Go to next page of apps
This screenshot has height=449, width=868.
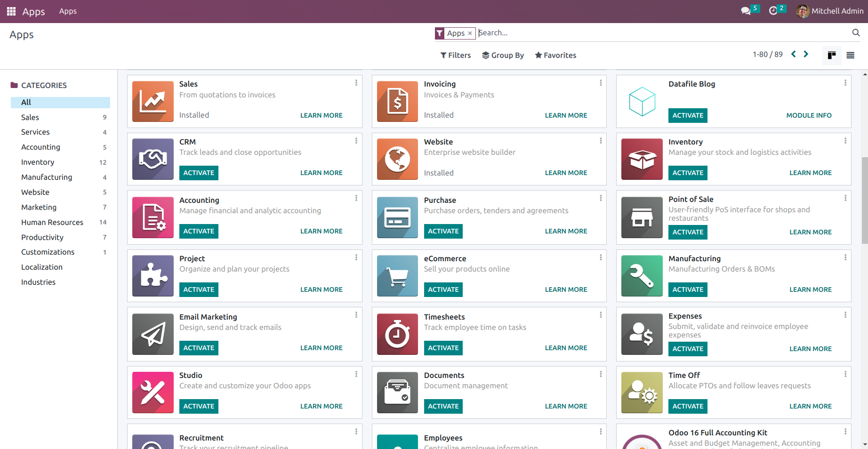pos(806,54)
